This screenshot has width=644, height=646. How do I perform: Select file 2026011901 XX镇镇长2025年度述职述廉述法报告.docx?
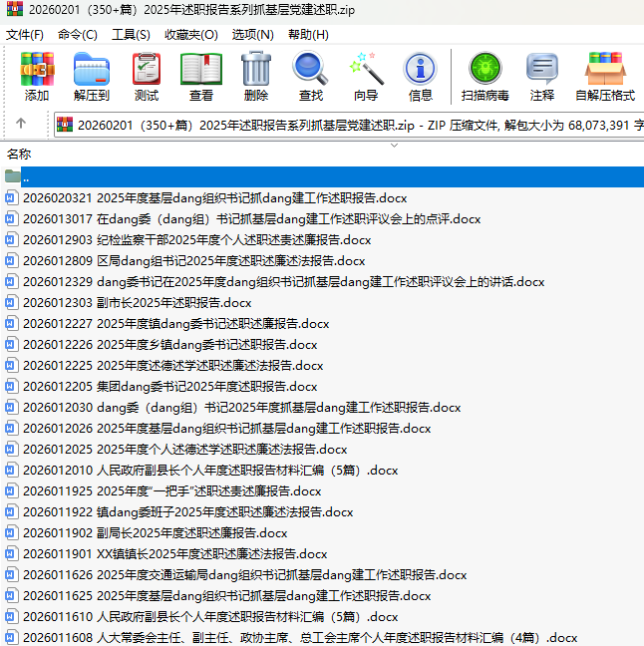tap(174, 553)
